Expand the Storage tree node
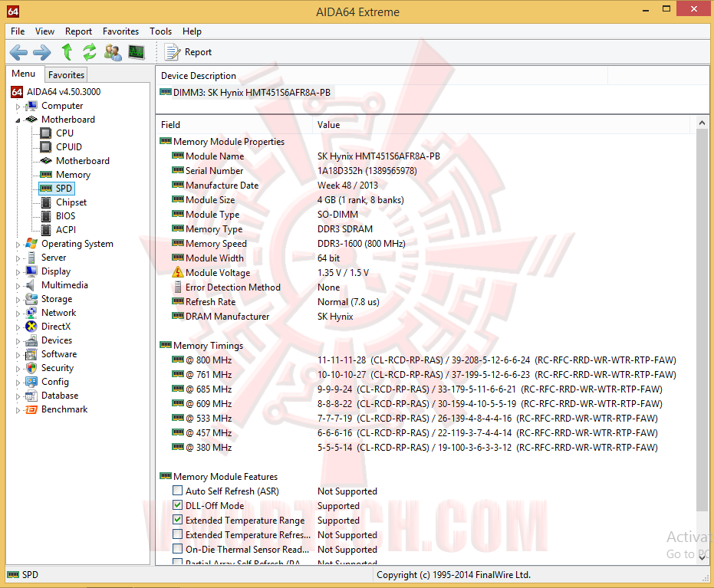The height and width of the screenshot is (588, 714). tap(18, 300)
